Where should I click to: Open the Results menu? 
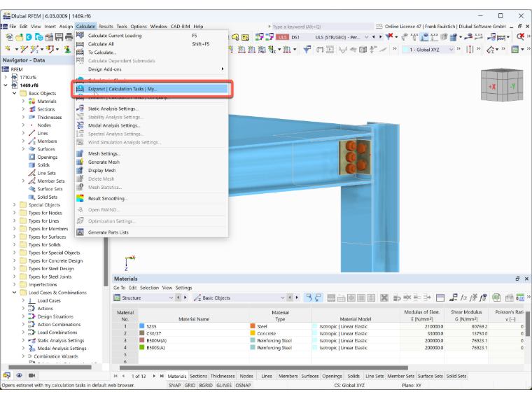[x=106, y=27]
